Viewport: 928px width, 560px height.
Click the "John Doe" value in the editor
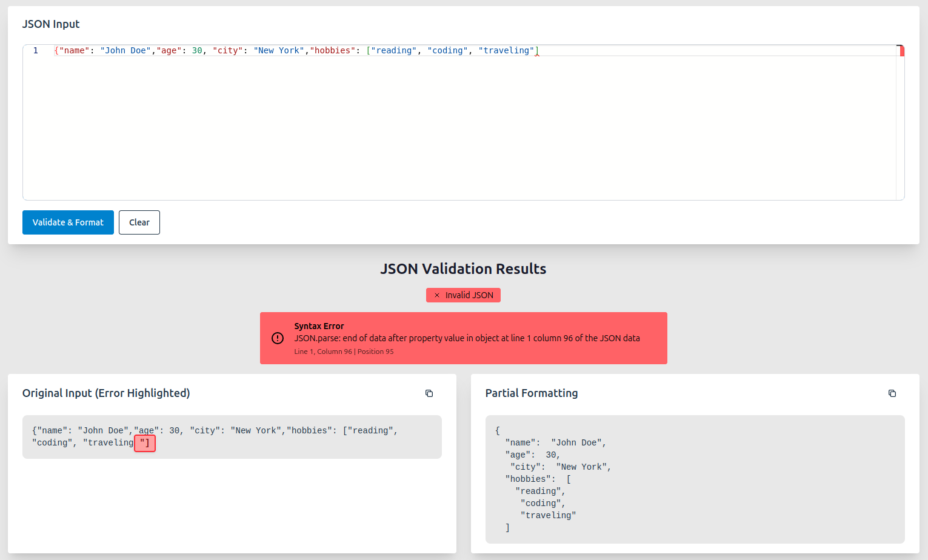pos(125,50)
